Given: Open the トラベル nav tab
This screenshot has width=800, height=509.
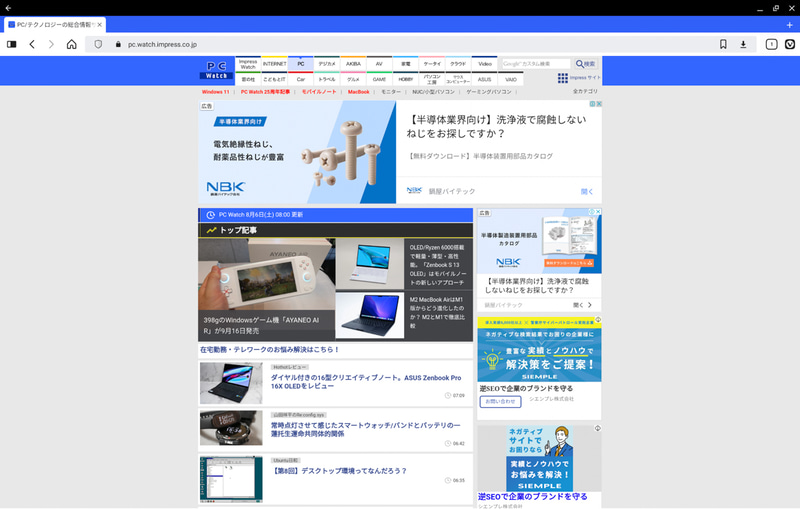Looking at the screenshot, I should coord(327,79).
